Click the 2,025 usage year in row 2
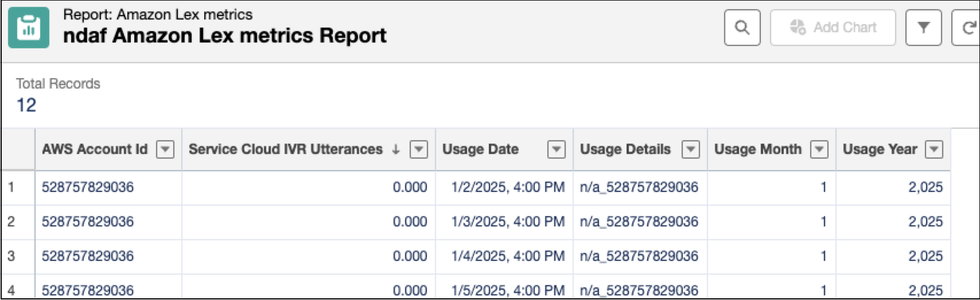Screen dimensions: 980x300 (x=925, y=222)
